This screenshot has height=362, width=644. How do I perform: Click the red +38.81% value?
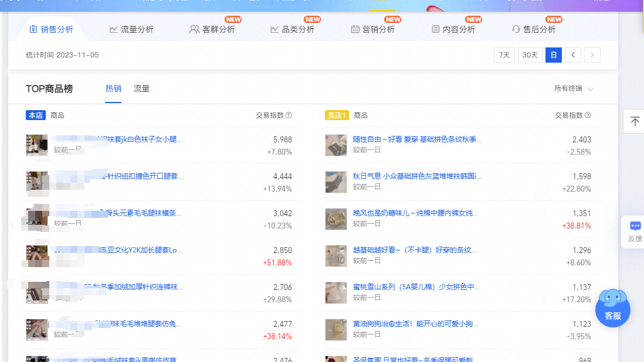coord(577,226)
